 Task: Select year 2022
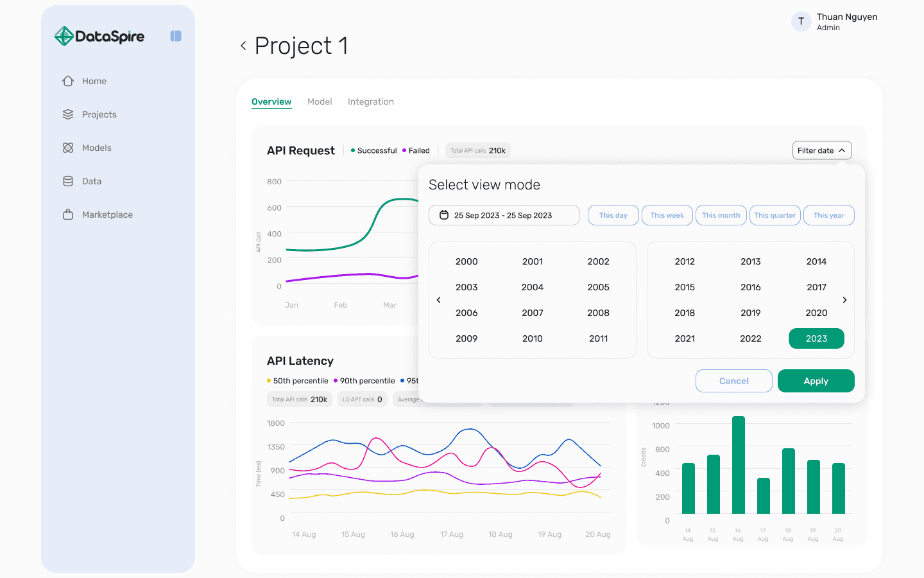pos(751,338)
